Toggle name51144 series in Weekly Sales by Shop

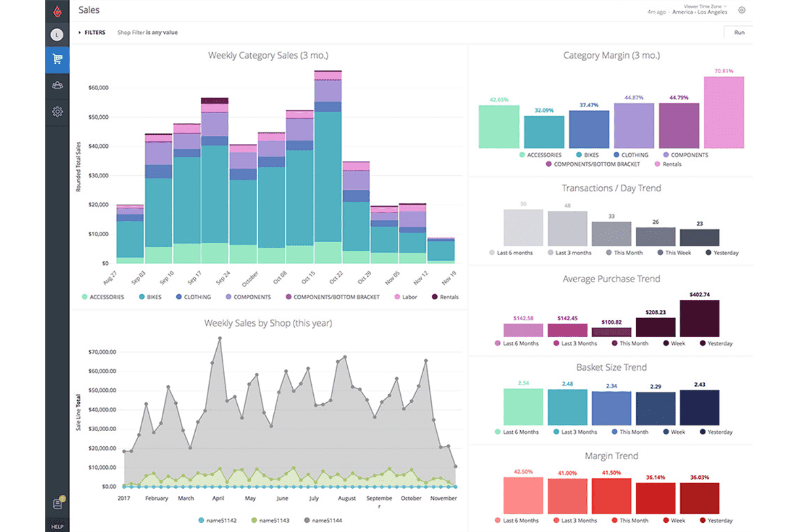[324, 521]
